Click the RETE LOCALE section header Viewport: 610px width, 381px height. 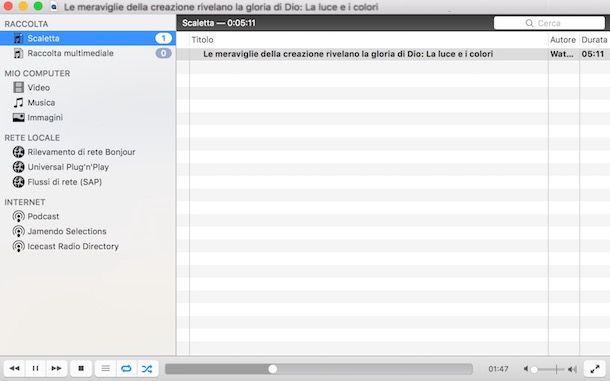[x=32, y=138]
